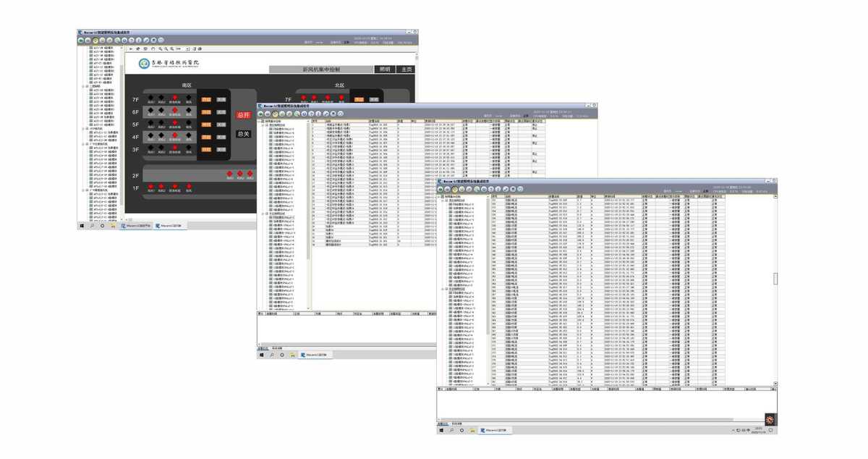Click the yellow highlighted toolbar icon in control window
Screen dimensions: 868x459
[x=96, y=41]
